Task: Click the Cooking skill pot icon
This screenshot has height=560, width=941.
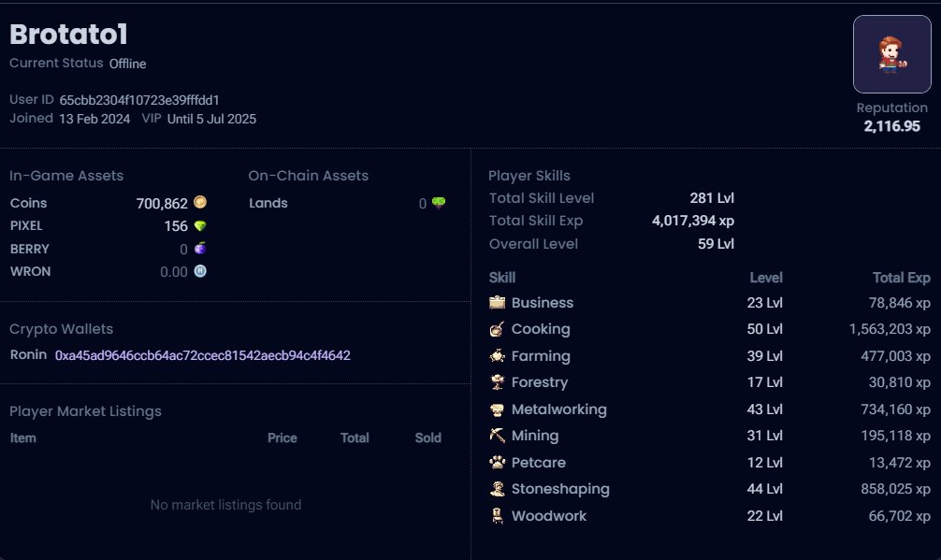Action: point(497,328)
